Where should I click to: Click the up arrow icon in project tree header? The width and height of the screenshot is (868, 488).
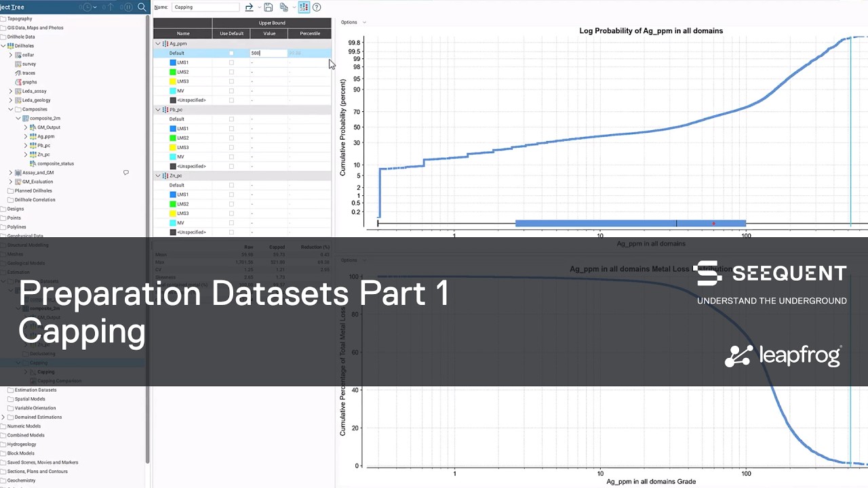coord(111,7)
